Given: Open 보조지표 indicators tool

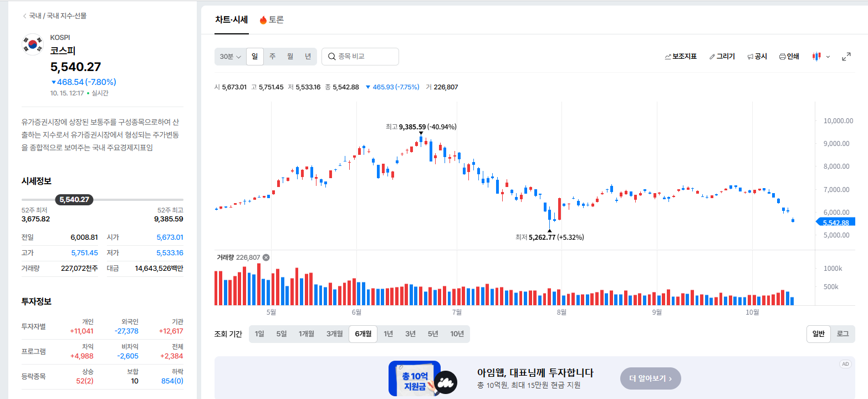Looking at the screenshot, I should pyautogui.click(x=680, y=57).
